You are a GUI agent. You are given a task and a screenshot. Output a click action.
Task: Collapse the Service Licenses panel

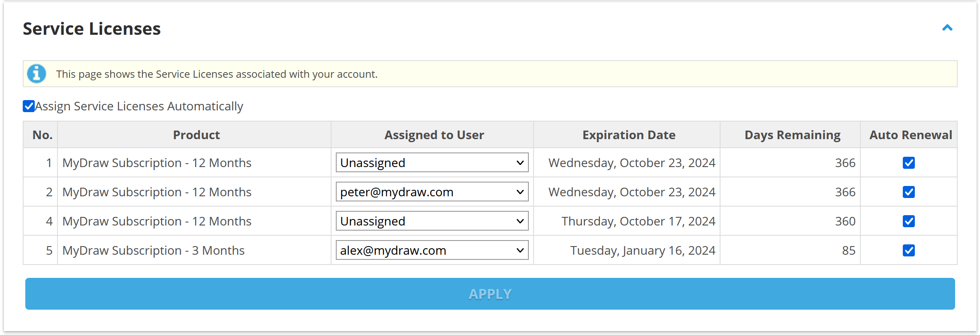click(x=947, y=28)
